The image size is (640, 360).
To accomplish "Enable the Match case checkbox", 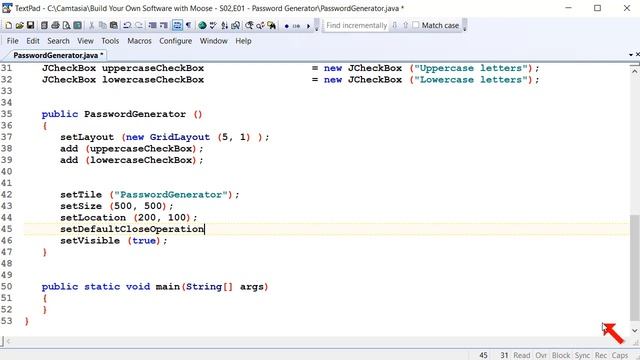I will click(x=416, y=25).
